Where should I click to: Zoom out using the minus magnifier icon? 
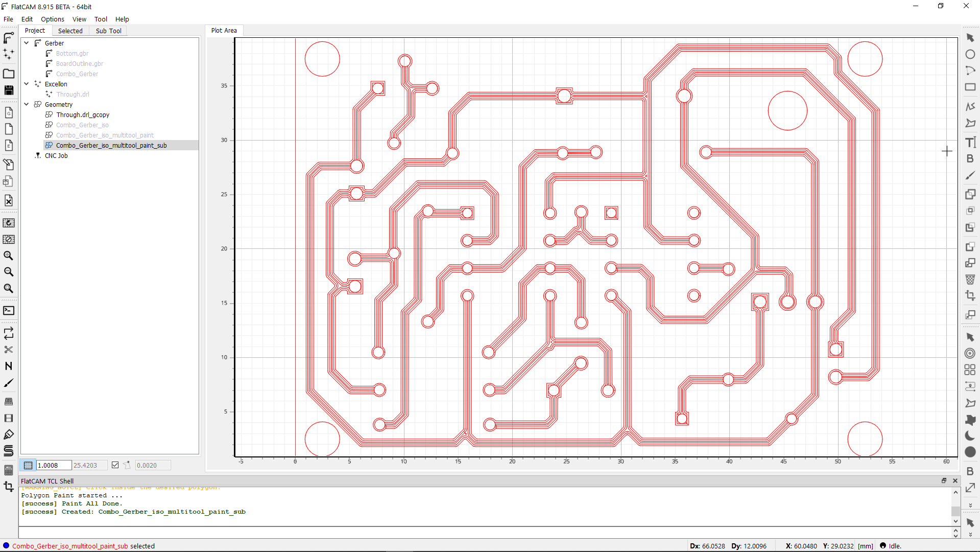tap(9, 272)
